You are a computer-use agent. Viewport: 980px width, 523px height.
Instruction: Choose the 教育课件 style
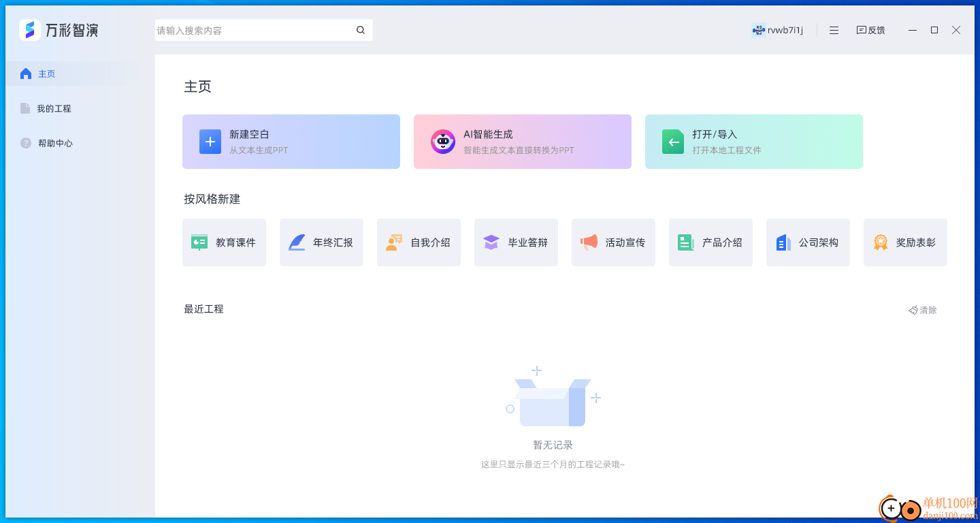click(x=224, y=242)
